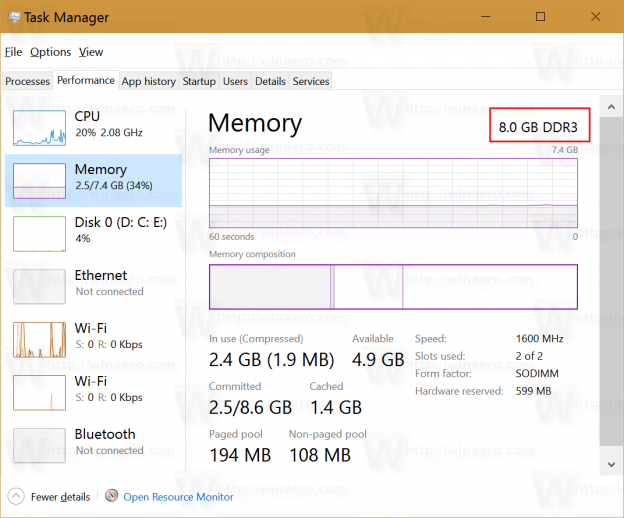The image size is (624, 518).
Task: Maximize the Task Manager window
Action: coord(540,17)
